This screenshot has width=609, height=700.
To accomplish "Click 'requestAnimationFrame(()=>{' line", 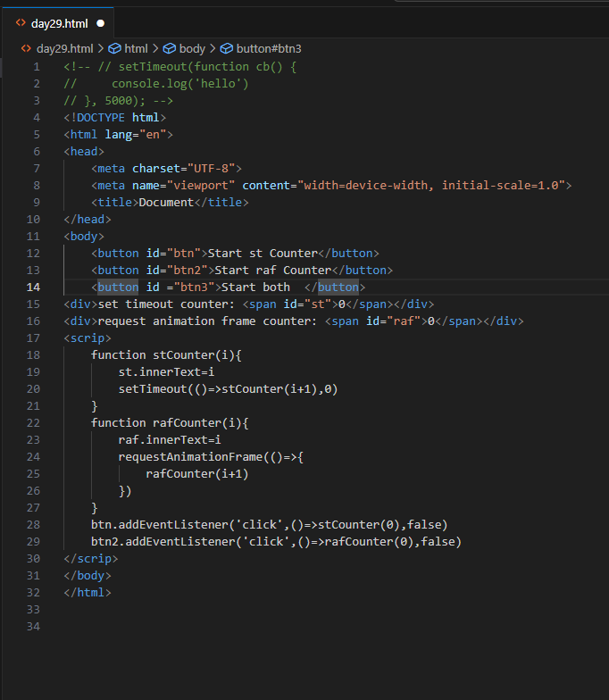I will [x=211, y=457].
